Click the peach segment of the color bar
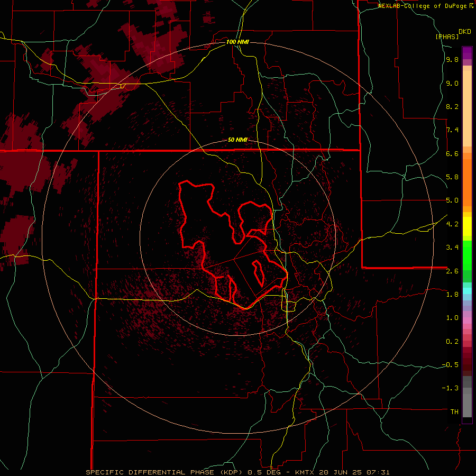The height and width of the screenshot is (476, 476). 467,108
